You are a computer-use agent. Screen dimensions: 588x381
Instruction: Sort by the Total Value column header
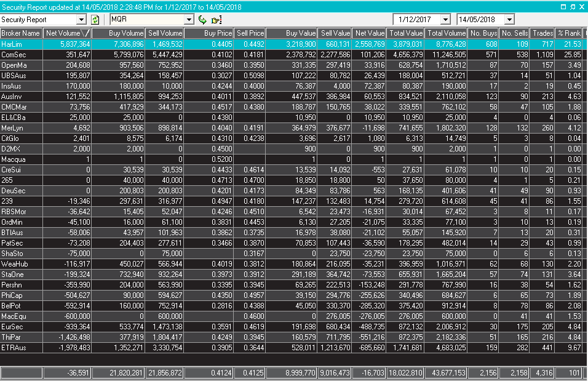[405, 33]
